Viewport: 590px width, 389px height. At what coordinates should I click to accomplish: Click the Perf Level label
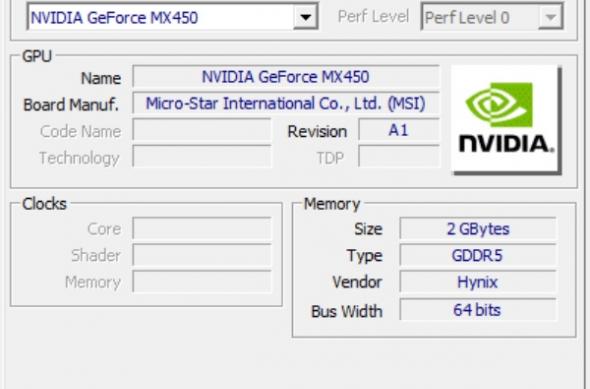(x=373, y=17)
